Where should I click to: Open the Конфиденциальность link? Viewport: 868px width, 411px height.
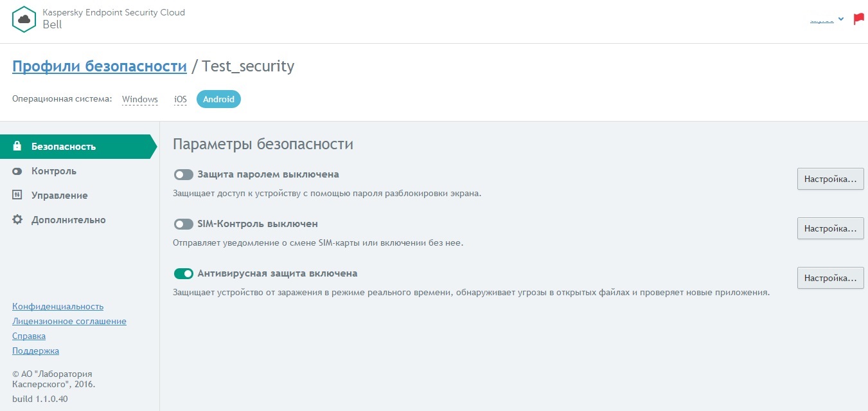coord(58,306)
